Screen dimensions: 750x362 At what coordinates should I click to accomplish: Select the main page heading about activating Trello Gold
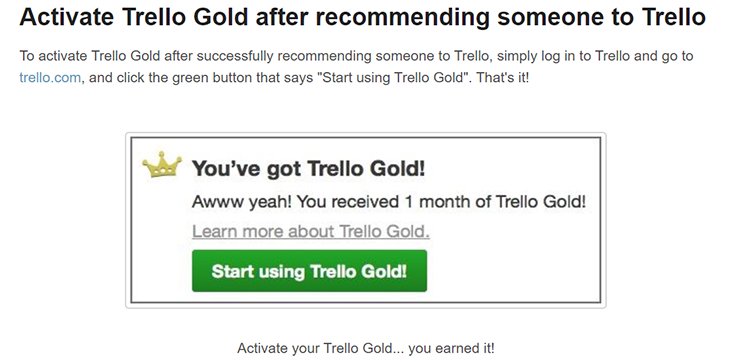pos(363,18)
